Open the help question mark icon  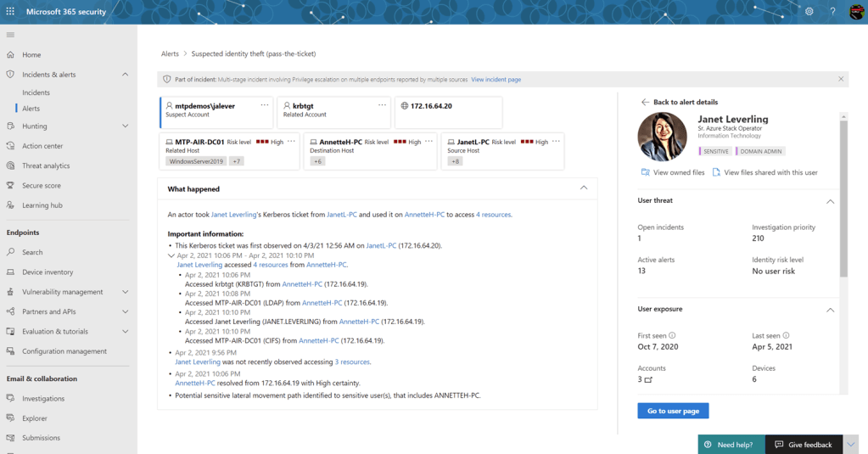point(832,12)
